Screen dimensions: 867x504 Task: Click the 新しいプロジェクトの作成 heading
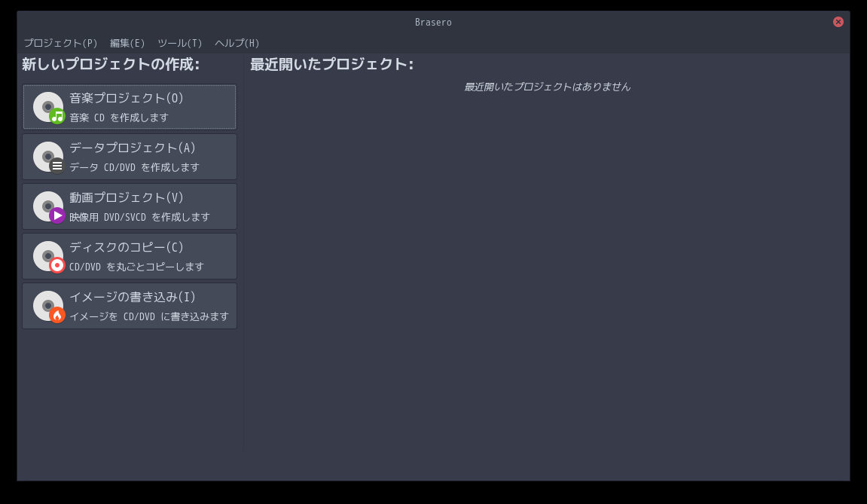(x=111, y=64)
